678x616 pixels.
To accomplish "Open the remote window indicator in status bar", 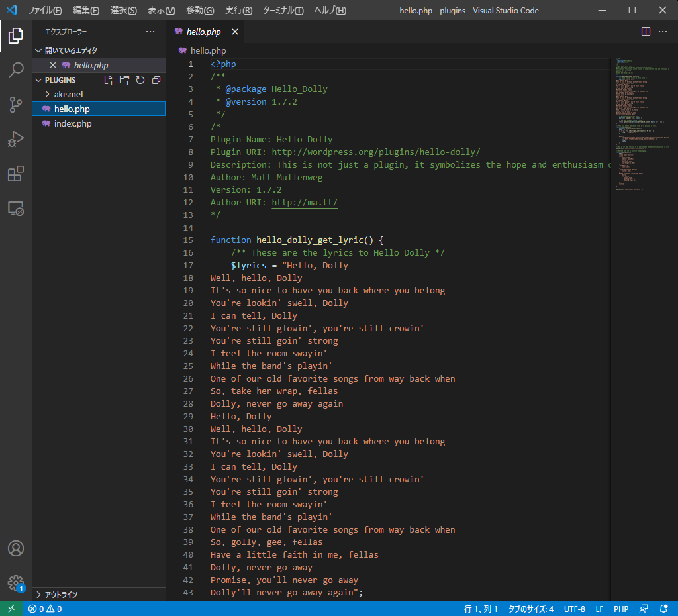I will (11, 609).
